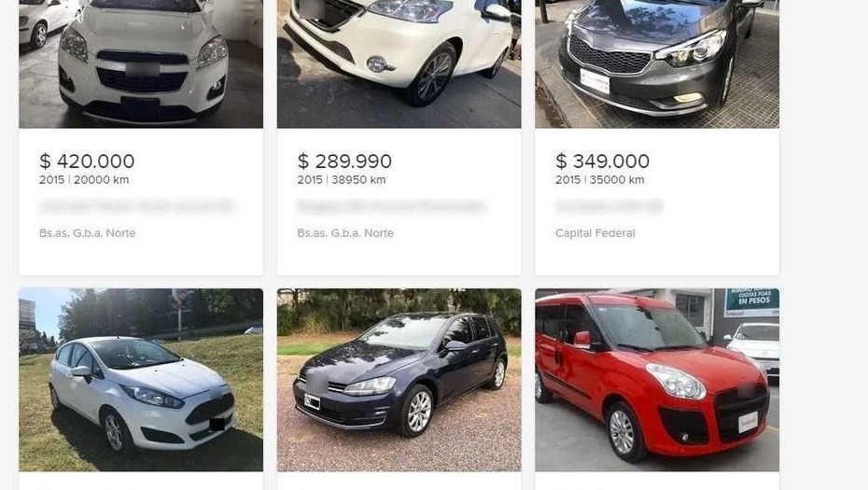Click the Capital Federal location text
This screenshot has width=868, height=490.
pyautogui.click(x=595, y=233)
